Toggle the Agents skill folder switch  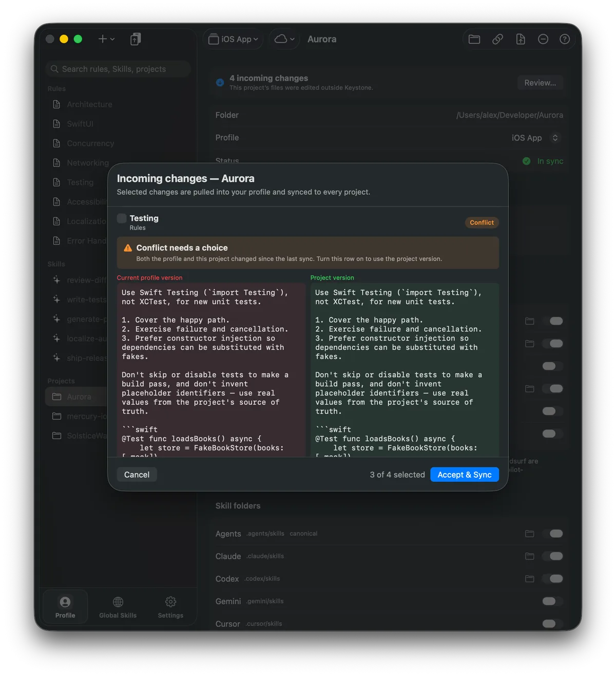[x=553, y=534]
